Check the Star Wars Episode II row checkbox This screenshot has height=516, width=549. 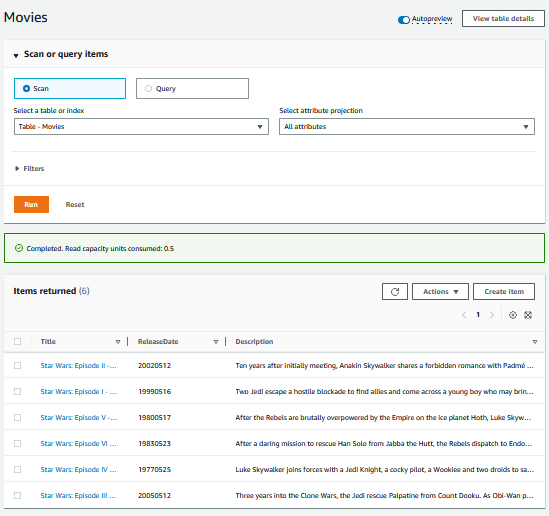tap(18, 365)
